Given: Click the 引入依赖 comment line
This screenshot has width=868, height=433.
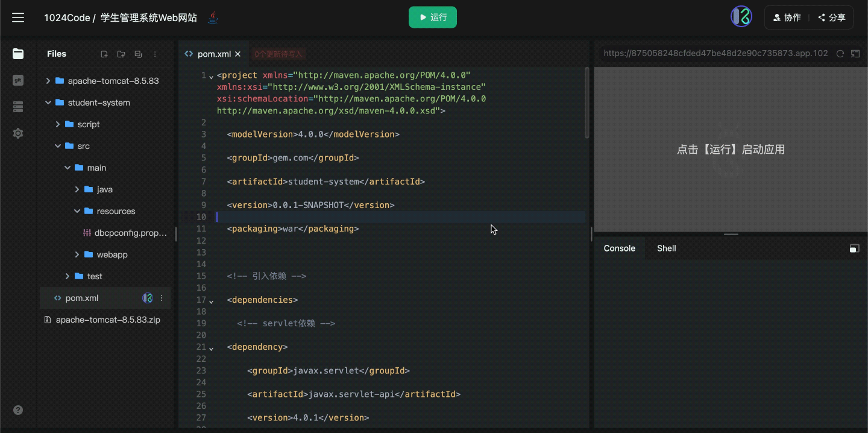Looking at the screenshot, I should (x=266, y=276).
